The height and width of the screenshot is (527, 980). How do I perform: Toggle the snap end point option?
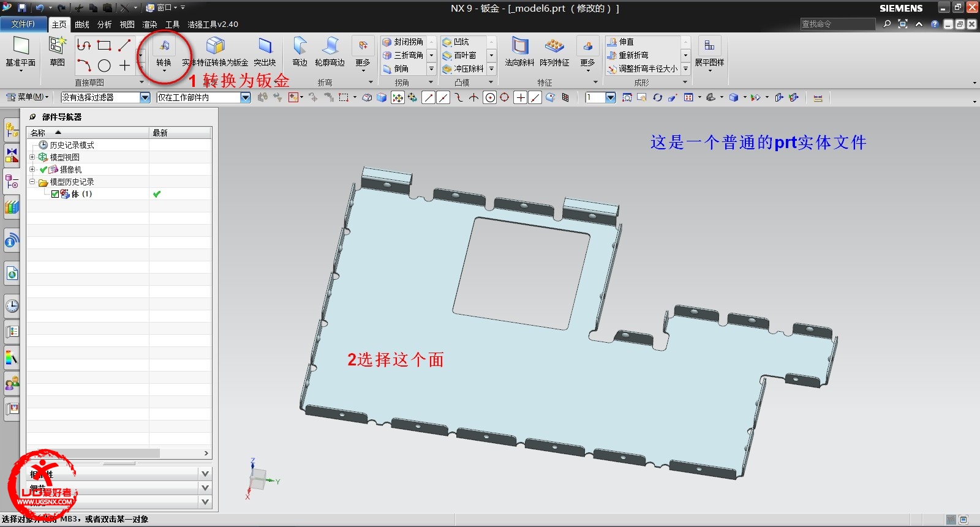[x=429, y=97]
